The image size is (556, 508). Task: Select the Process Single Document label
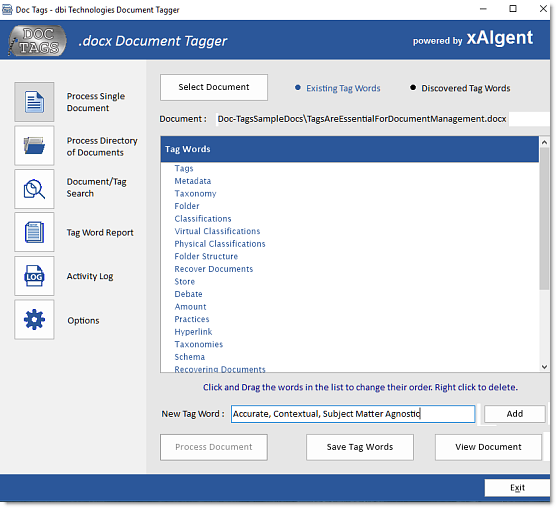point(96,102)
